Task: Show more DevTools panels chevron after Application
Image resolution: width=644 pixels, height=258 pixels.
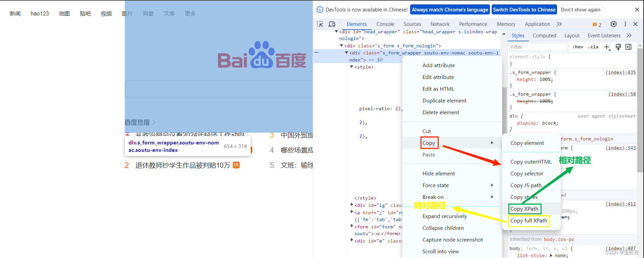Action: (559, 24)
